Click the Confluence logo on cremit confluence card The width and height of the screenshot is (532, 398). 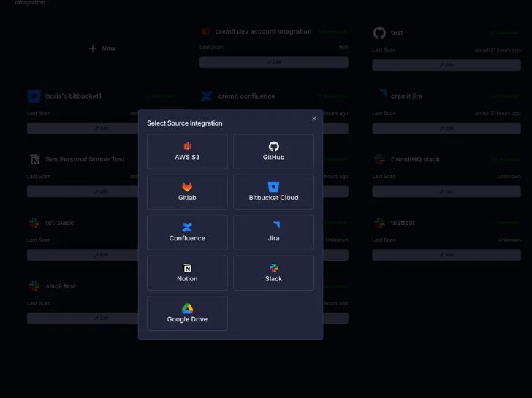(207, 96)
